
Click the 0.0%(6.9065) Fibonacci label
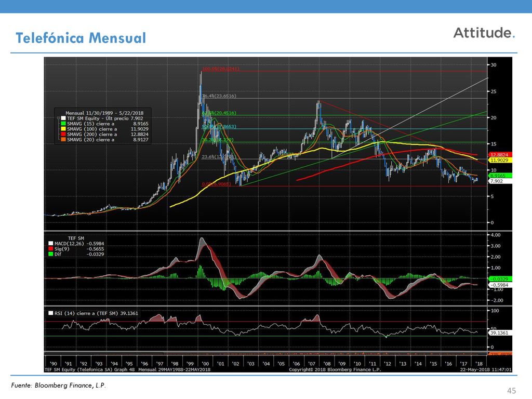[x=217, y=184]
